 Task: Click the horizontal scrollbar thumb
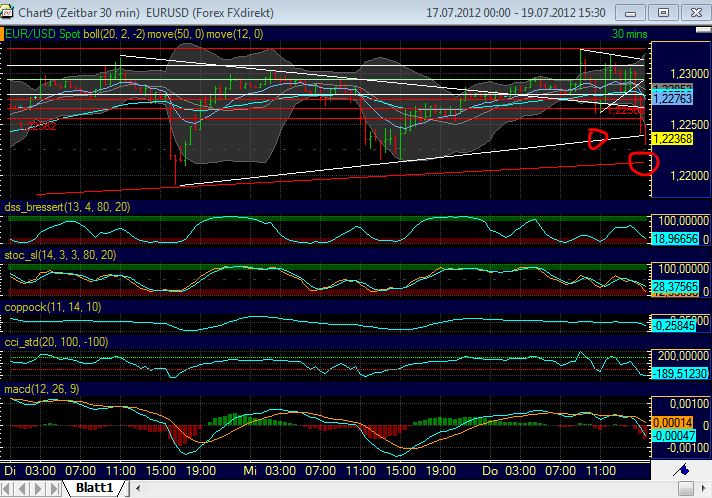point(686,489)
